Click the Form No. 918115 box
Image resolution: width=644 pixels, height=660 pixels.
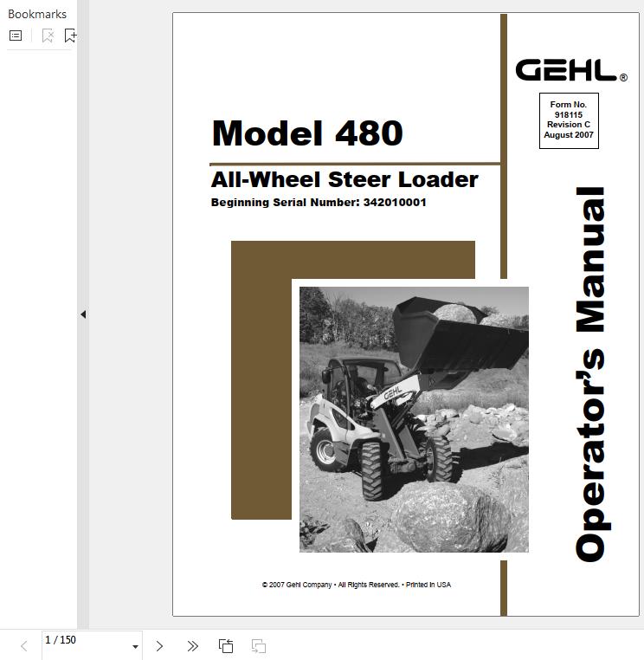(x=569, y=120)
